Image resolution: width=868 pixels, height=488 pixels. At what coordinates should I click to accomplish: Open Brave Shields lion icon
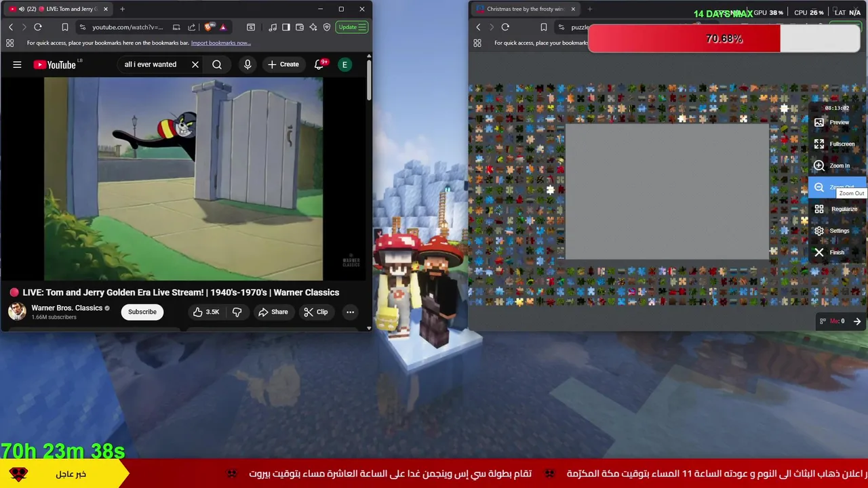[208, 27]
